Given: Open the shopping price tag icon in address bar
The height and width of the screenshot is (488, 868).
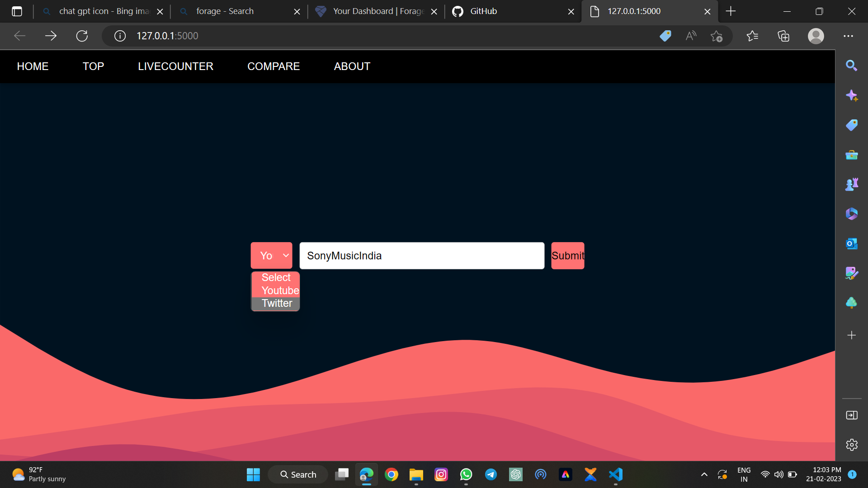Looking at the screenshot, I should 665,36.
